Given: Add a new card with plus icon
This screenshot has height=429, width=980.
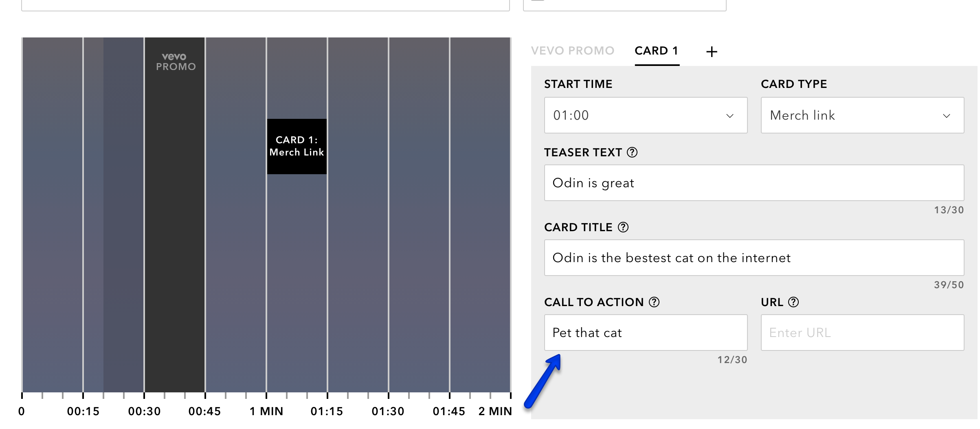Looking at the screenshot, I should tap(712, 52).
